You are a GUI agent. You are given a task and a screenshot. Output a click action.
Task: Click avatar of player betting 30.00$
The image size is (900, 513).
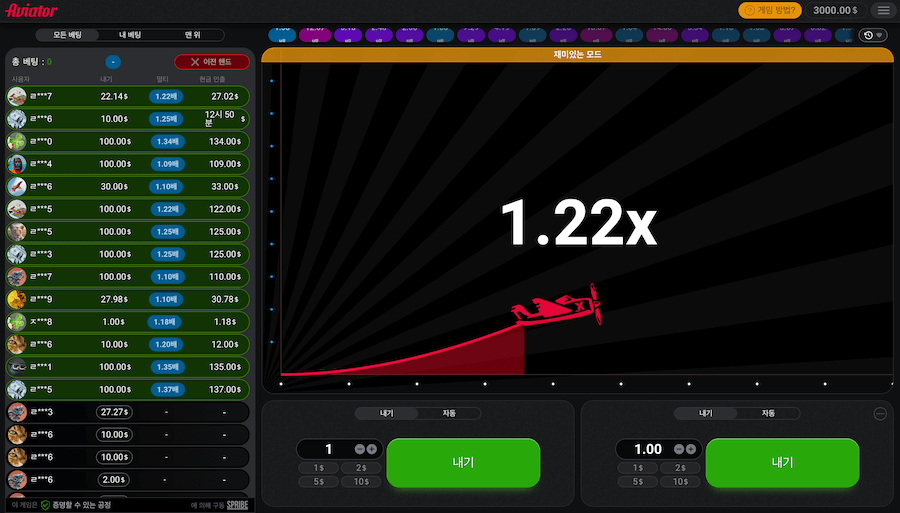[17, 186]
